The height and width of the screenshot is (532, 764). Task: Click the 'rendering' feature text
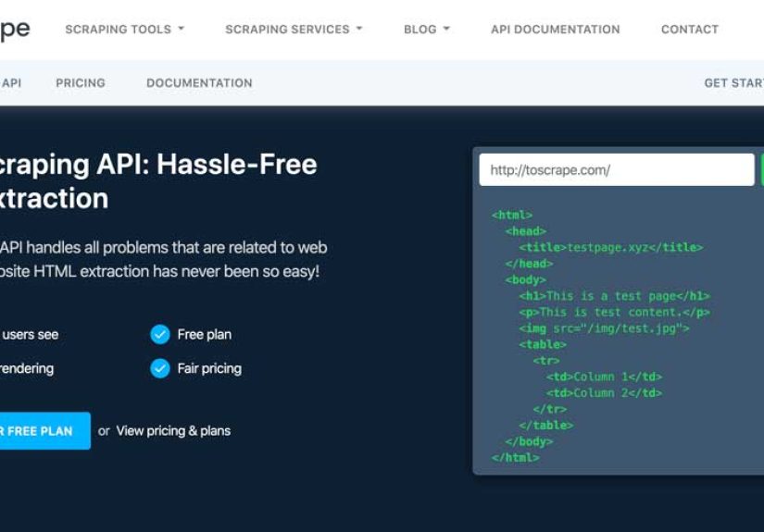[x=27, y=368]
